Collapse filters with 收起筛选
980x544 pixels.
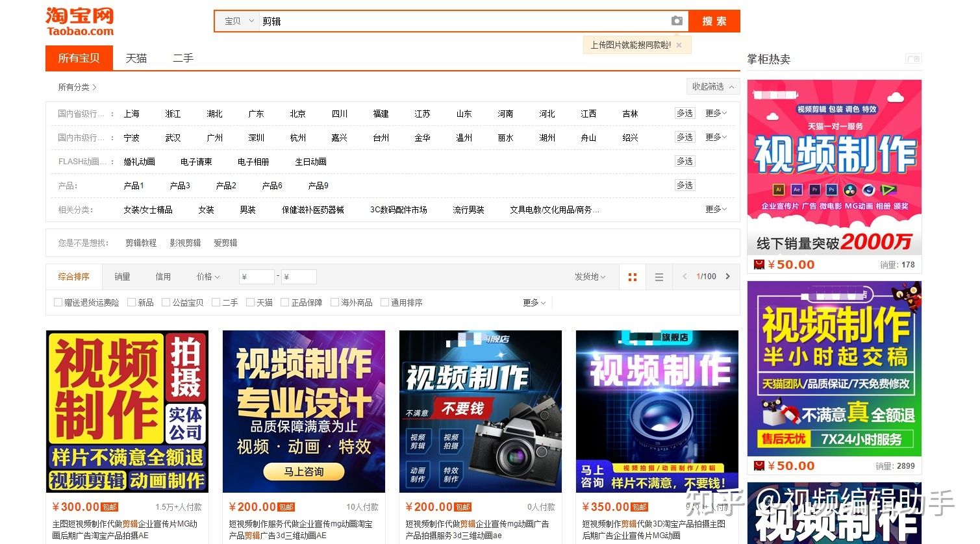[712, 86]
